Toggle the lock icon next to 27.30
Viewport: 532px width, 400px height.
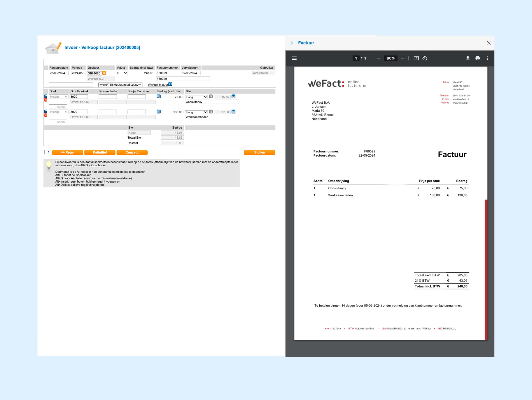[x=233, y=112]
